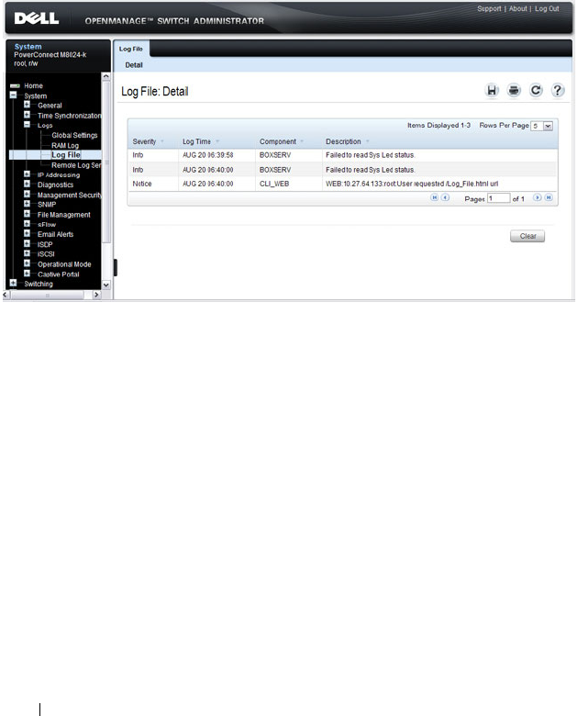Open the About link

pyautogui.click(x=517, y=8)
